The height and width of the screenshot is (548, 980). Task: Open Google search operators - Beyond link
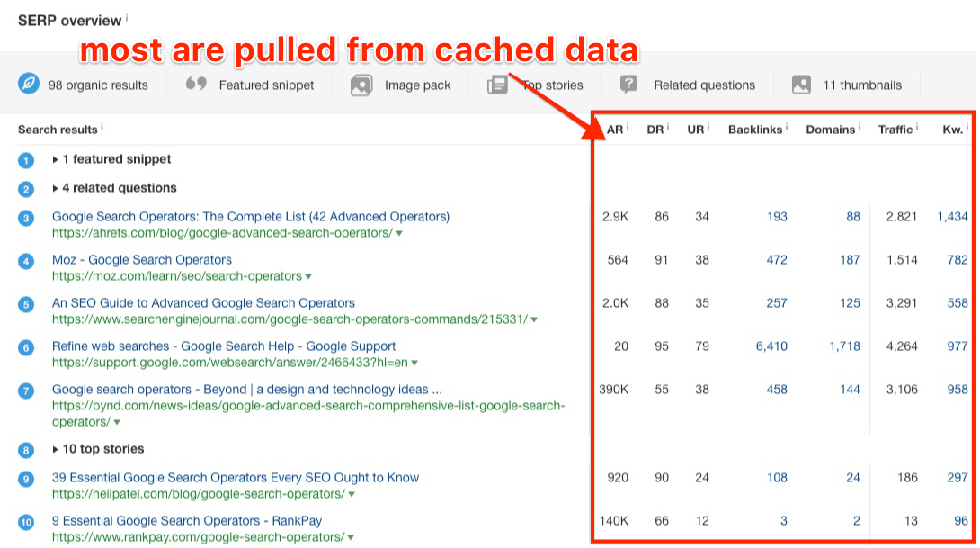point(247,389)
